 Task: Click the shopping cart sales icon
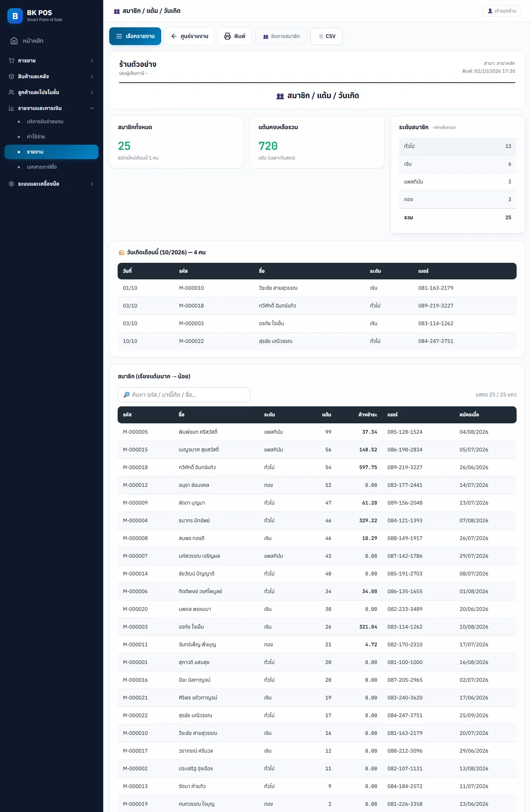tap(11, 61)
